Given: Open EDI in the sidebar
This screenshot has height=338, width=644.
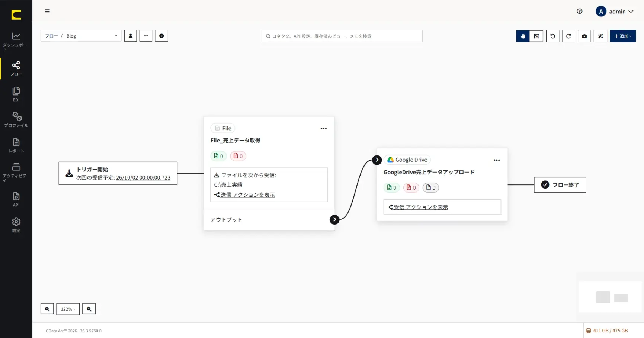Looking at the screenshot, I should tap(16, 94).
